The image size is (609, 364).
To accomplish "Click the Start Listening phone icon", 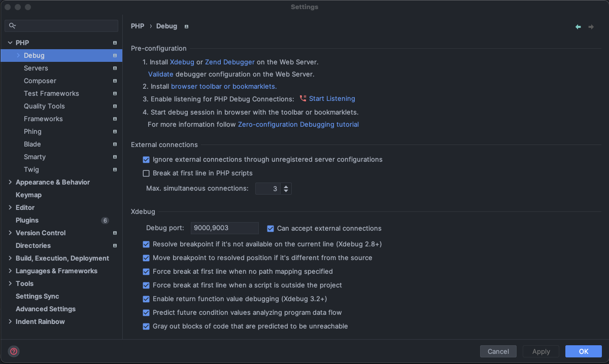I will point(303,99).
